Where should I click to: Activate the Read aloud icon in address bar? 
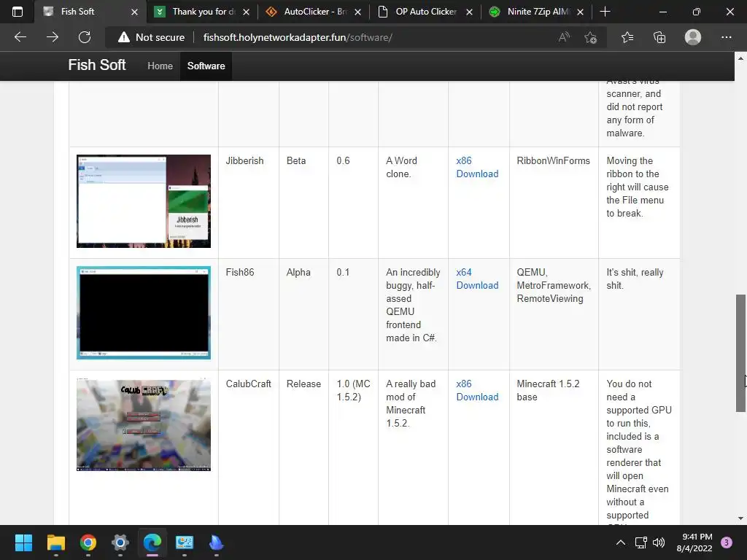564,37
